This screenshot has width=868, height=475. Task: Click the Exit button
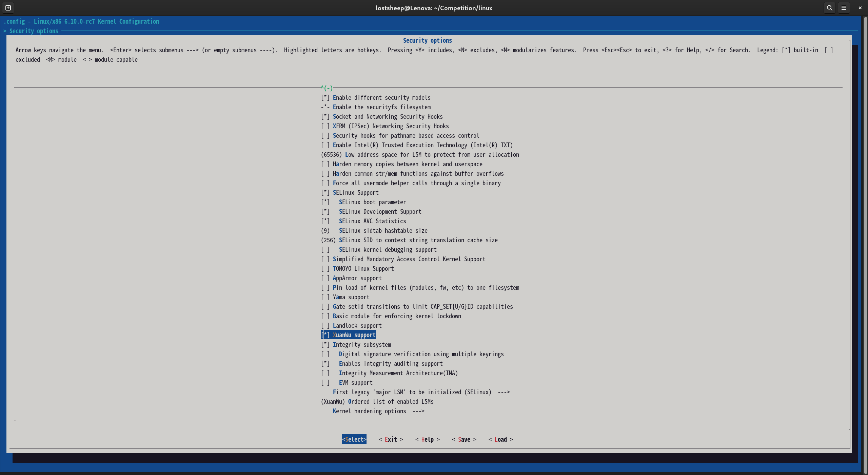coord(391,439)
